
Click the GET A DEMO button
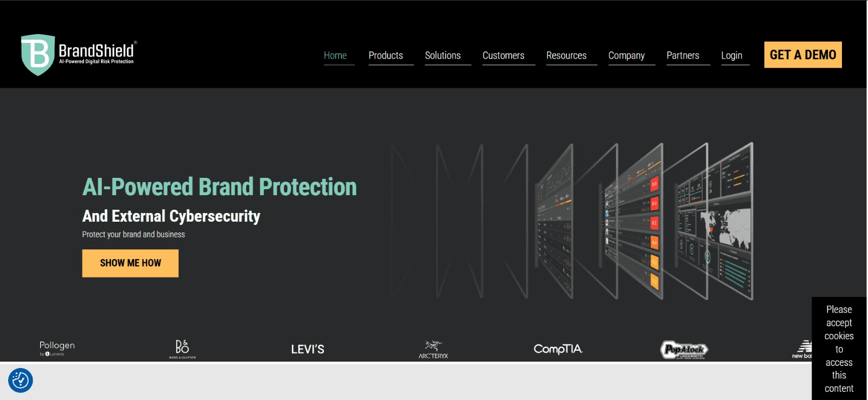tap(803, 55)
